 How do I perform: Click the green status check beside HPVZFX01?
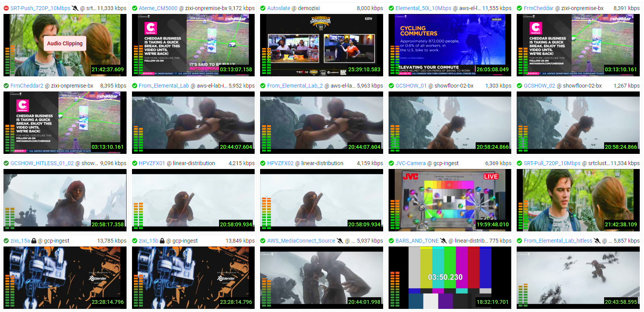tap(135, 163)
